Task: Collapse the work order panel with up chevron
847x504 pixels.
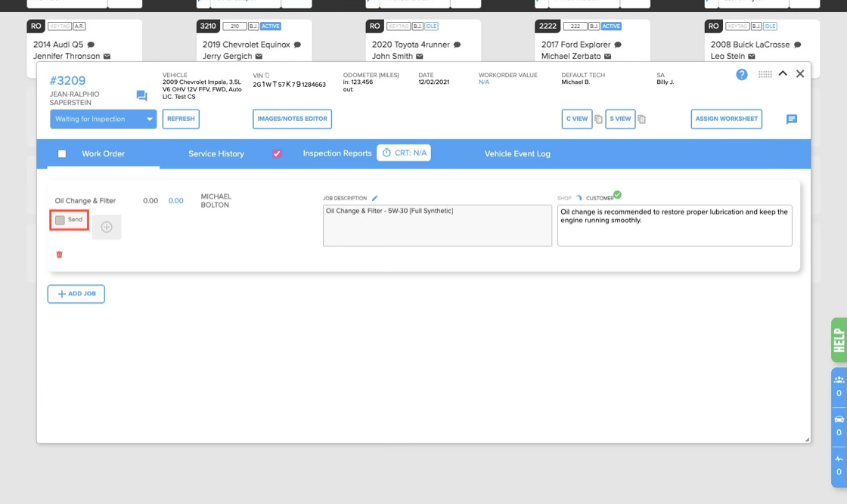Action: tap(783, 73)
